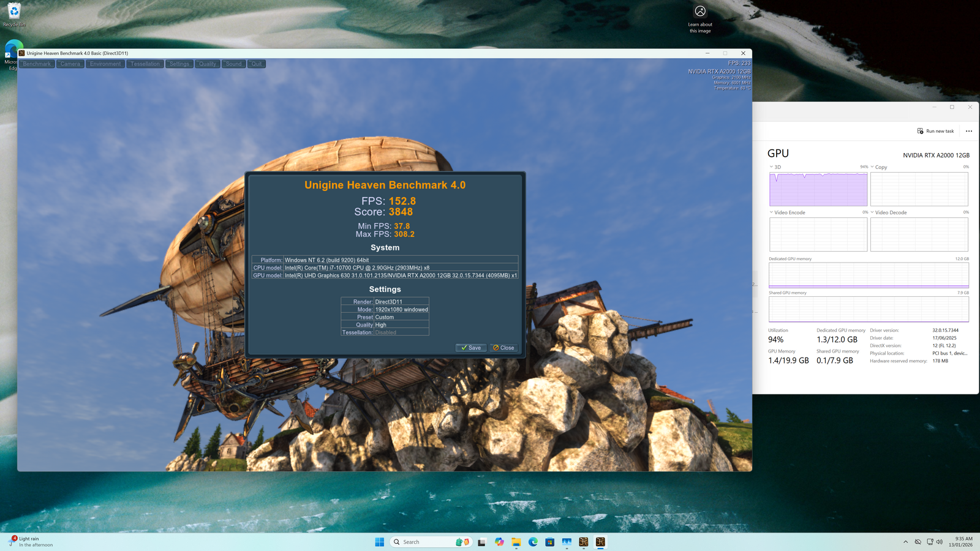The width and height of the screenshot is (980, 551).
Task: Open the Quality menu in Heaven
Action: tap(207, 64)
